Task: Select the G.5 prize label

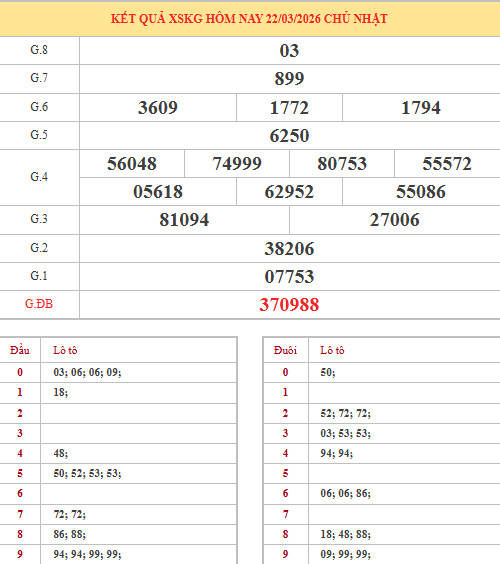Action: click(x=39, y=135)
